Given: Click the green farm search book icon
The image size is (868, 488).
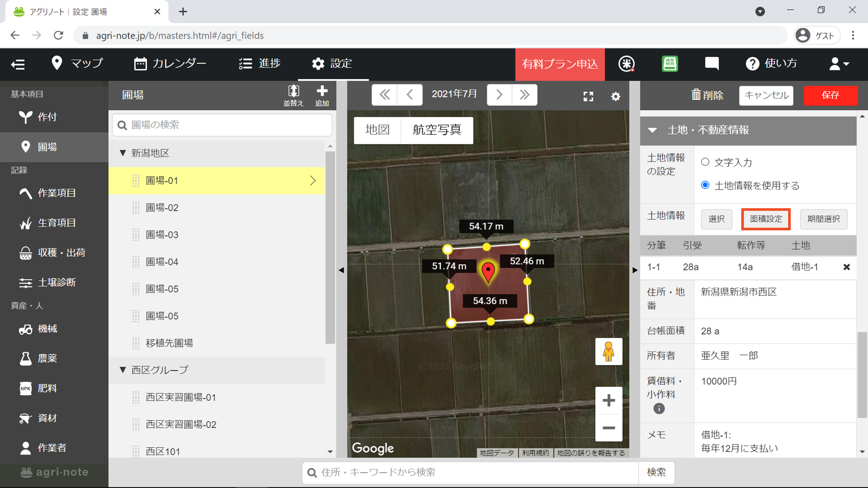Looking at the screenshot, I should pos(670,64).
